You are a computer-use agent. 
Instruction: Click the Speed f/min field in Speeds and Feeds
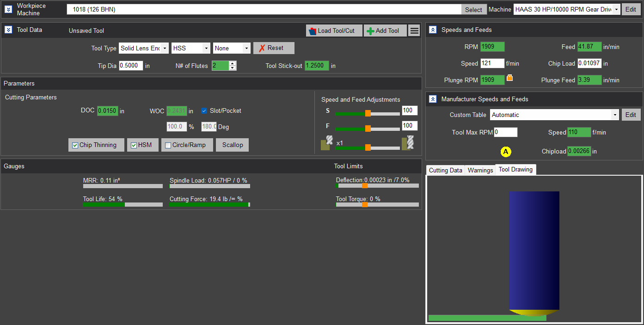pyautogui.click(x=492, y=63)
